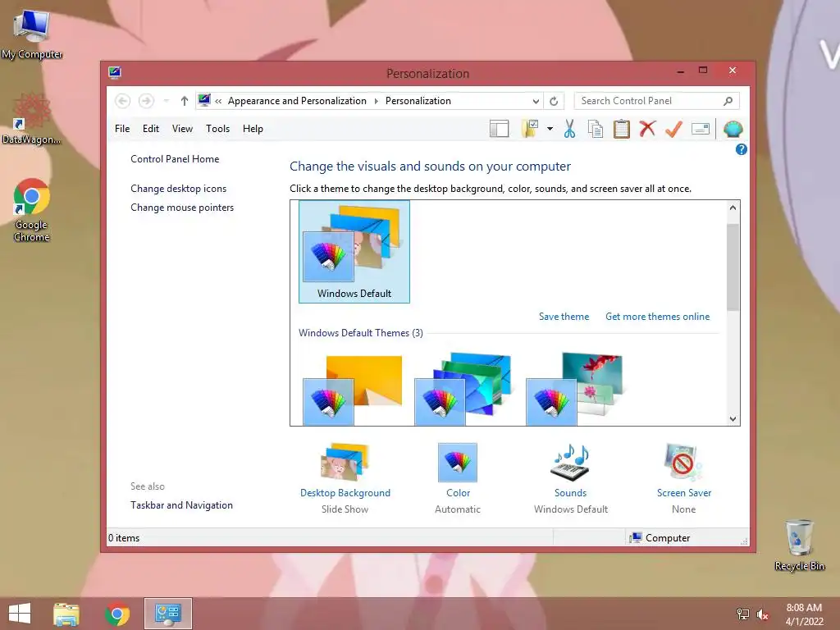Click the theme list scroll up arrow
The width and height of the screenshot is (840, 630).
(x=733, y=208)
